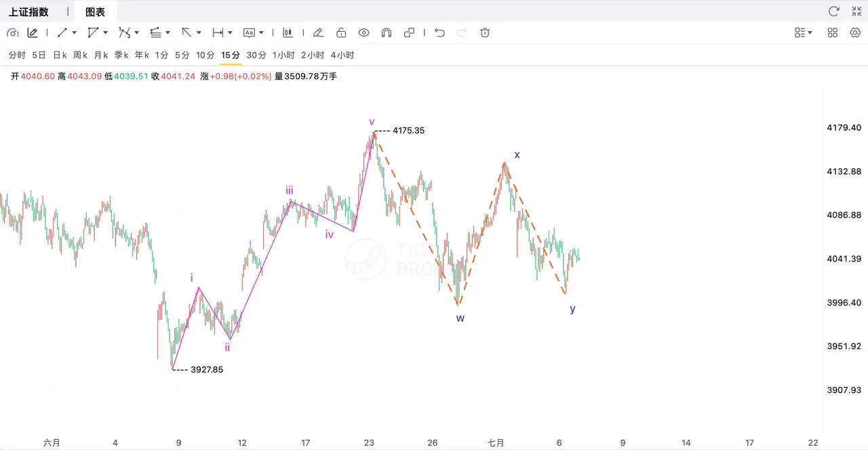Select the range measurement tool
This screenshot has width=868, height=450.
point(218,33)
